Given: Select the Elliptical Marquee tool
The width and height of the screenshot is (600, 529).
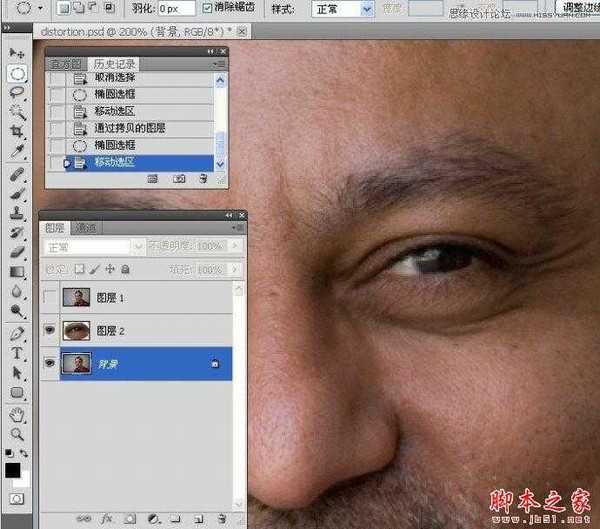Looking at the screenshot, I should coord(17,73).
